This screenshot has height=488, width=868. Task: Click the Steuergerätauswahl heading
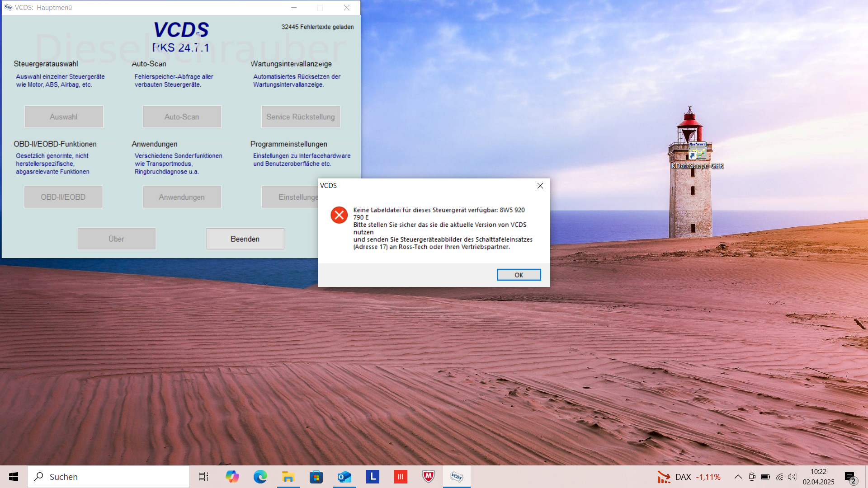pyautogui.click(x=46, y=64)
